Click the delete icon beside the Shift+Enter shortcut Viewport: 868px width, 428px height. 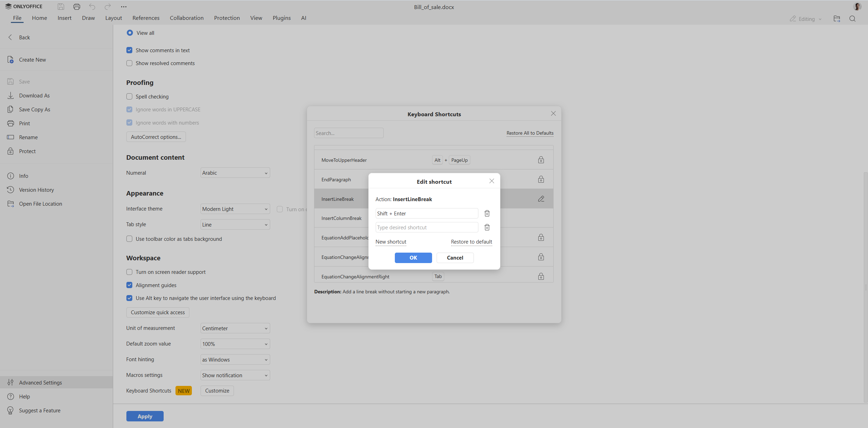[x=486, y=213]
